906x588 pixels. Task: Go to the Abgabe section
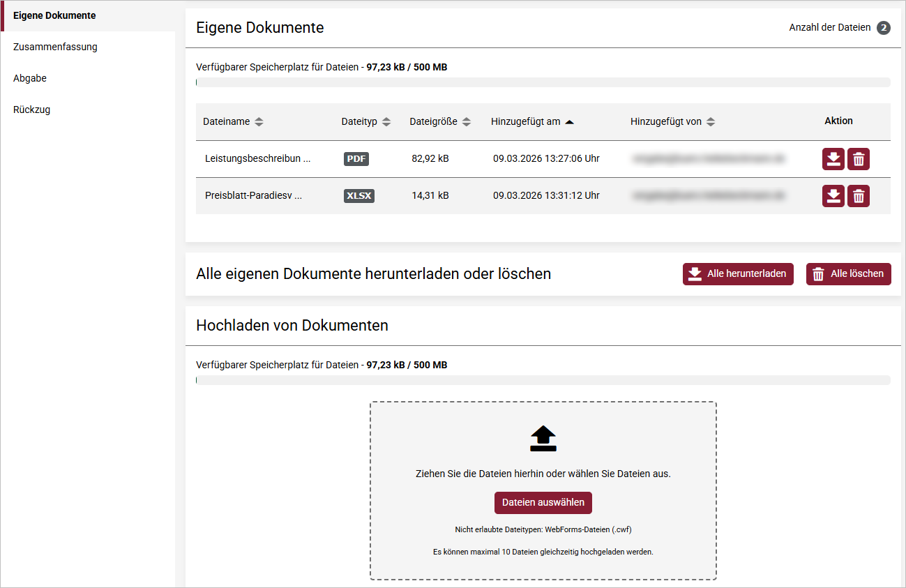[30, 78]
